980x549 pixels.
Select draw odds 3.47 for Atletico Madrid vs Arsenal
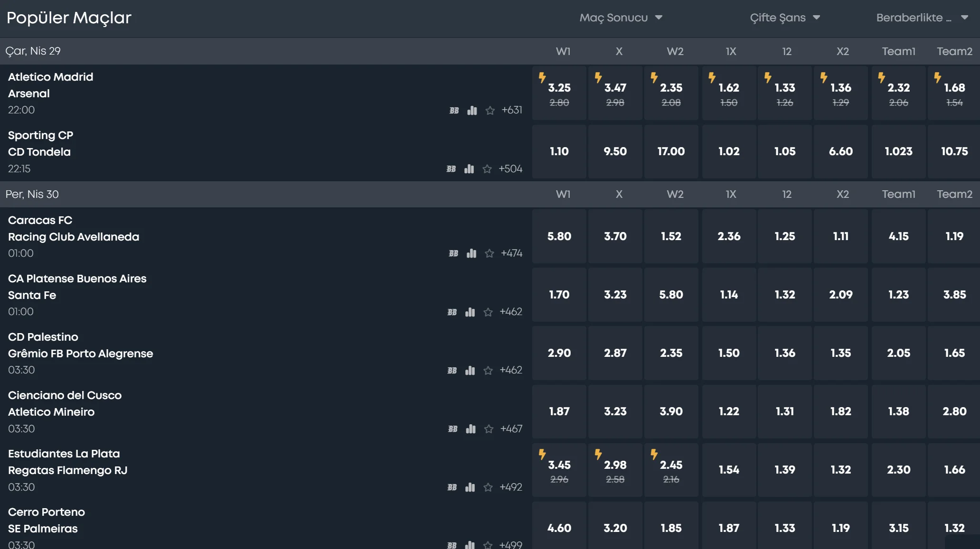click(615, 93)
